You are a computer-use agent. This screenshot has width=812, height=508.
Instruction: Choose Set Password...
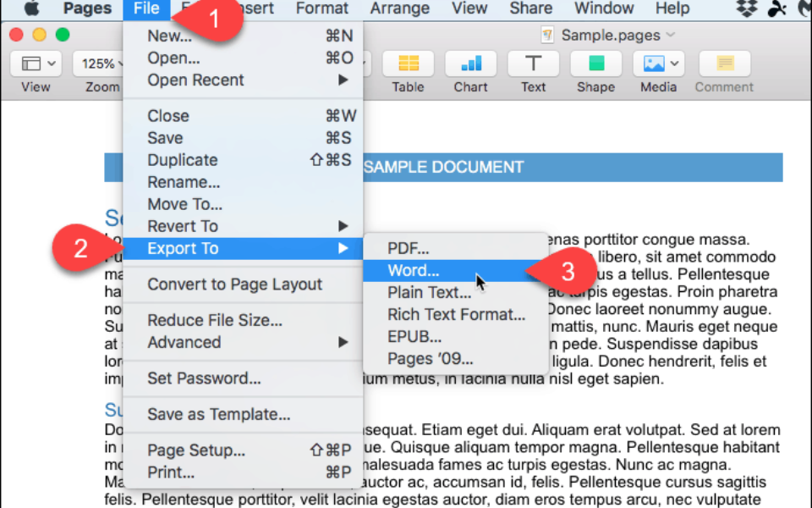pyautogui.click(x=243, y=378)
